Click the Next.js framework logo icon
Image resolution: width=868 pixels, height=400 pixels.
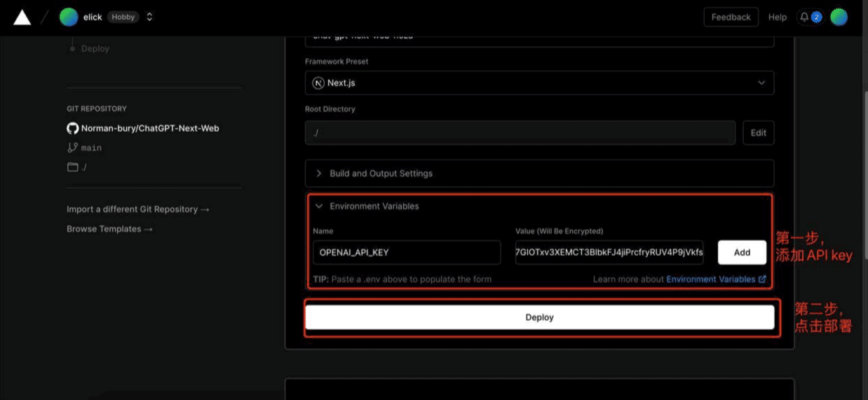click(x=318, y=83)
